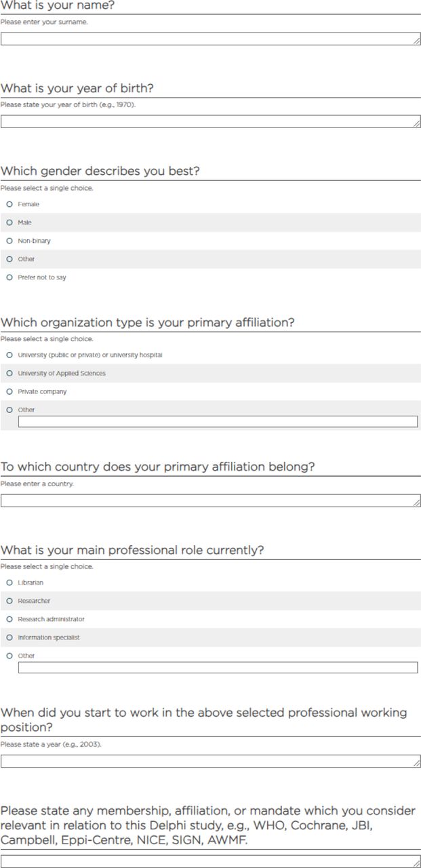Select Non-binary as gender
The image size is (421, 868).
[9, 241]
